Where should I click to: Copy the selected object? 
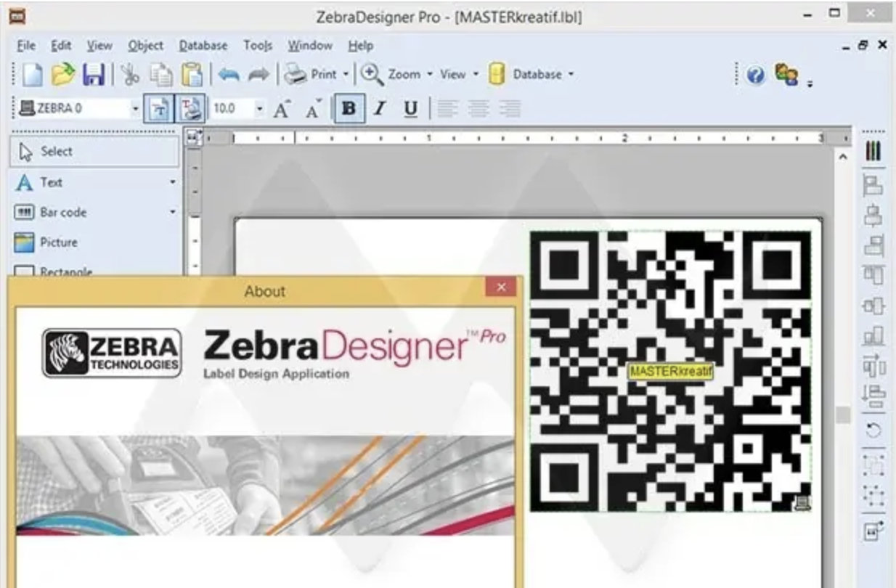(160, 74)
